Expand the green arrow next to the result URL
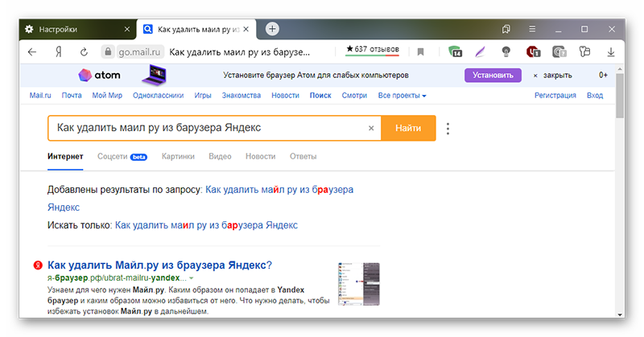This screenshot has height=337, width=644. (x=191, y=278)
